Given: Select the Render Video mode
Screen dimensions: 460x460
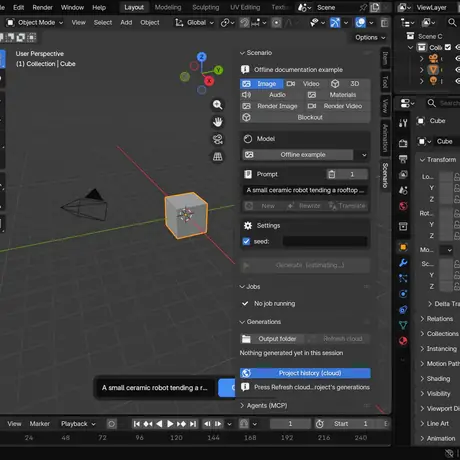Looking at the screenshot, I should (338, 106).
